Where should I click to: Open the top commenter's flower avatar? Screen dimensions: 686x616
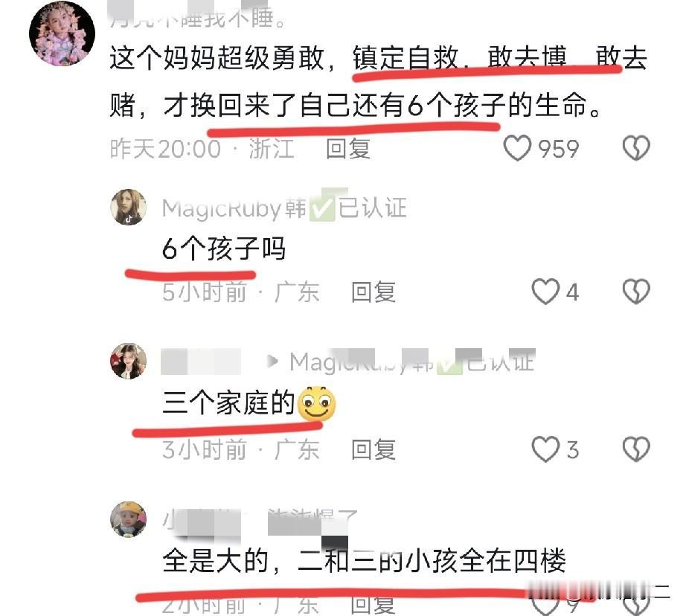tap(62, 33)
